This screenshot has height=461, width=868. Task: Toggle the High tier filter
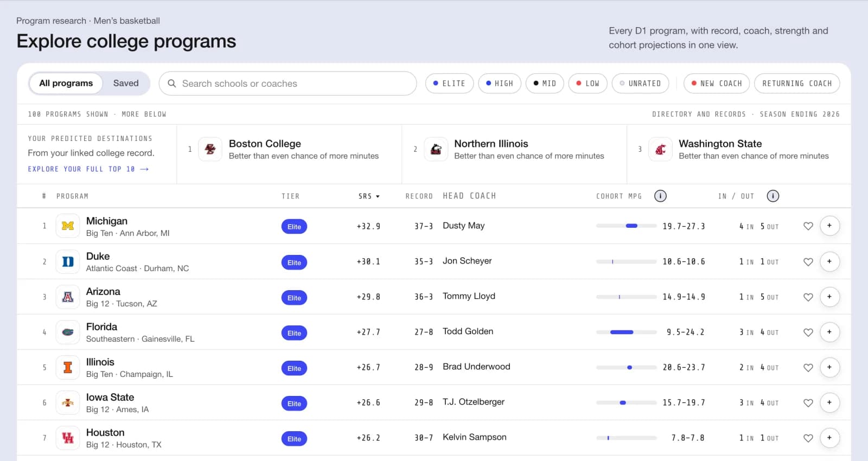pos(500,84)
